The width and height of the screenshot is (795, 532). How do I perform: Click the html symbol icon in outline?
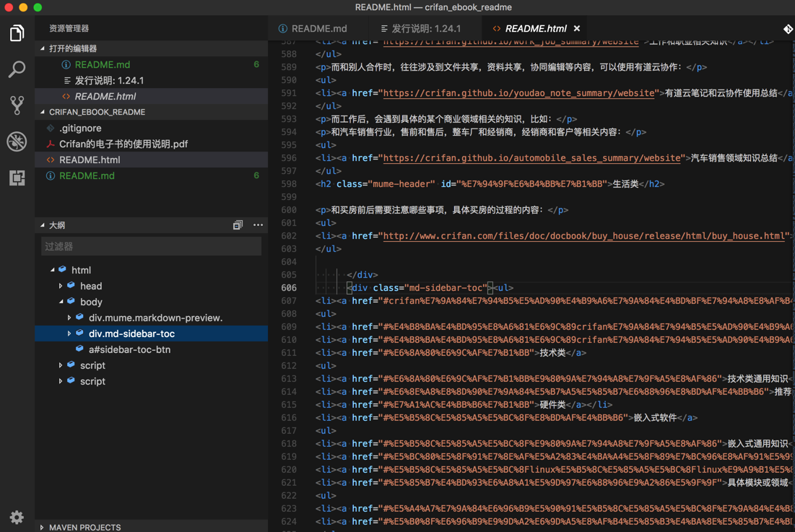tap(62, 269)
